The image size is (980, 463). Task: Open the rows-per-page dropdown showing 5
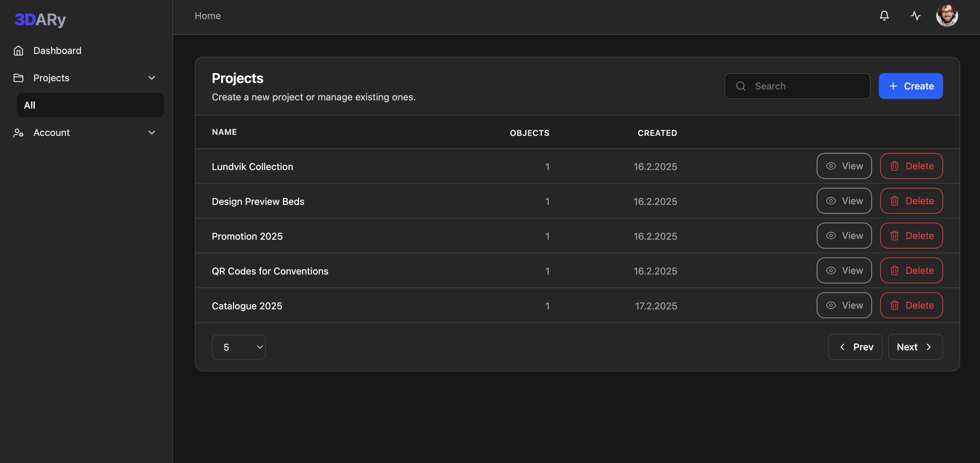click(x=239, y=347)
